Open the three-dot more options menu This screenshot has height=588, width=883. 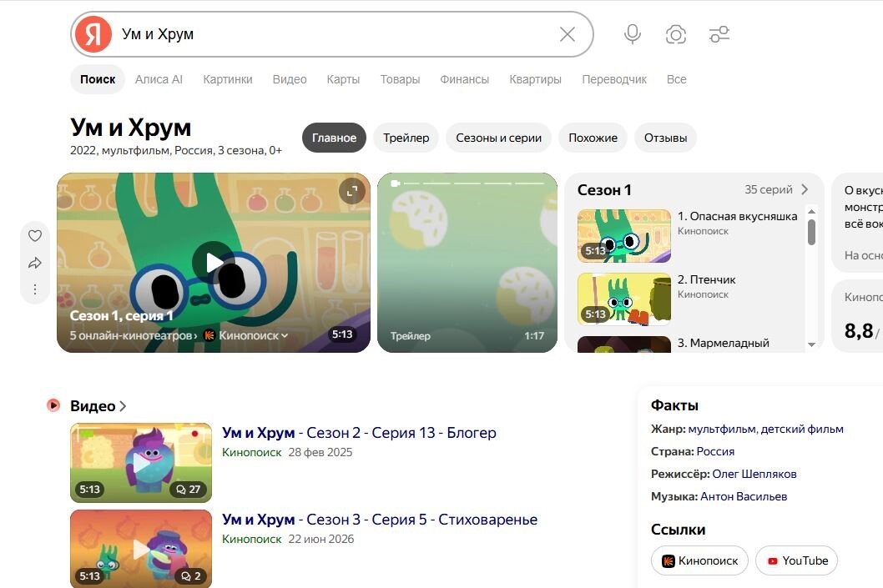pos(35,289)
